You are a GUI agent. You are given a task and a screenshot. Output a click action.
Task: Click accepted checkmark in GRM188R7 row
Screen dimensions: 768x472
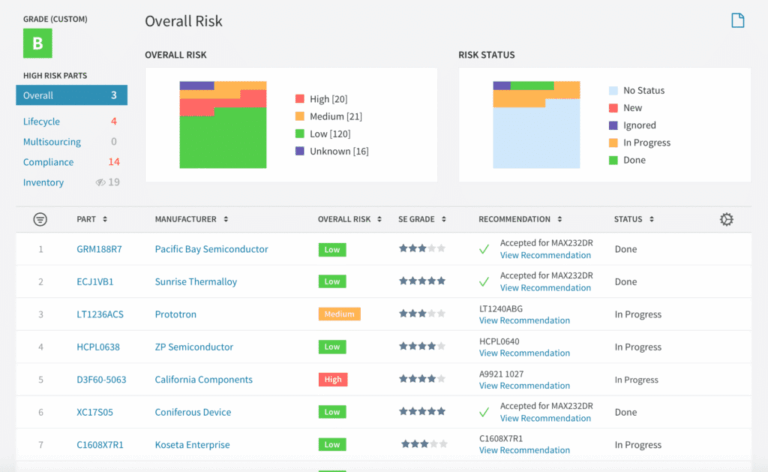tap(484, 249)
